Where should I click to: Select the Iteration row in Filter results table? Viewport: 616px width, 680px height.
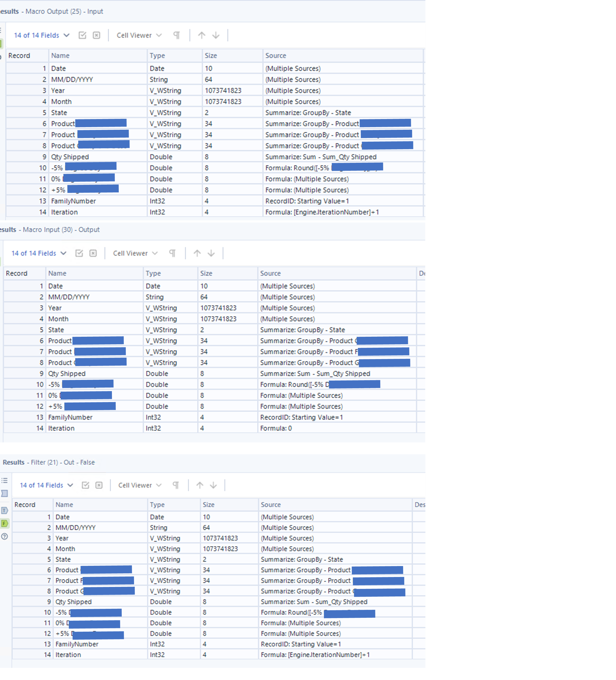pos(68,655)
